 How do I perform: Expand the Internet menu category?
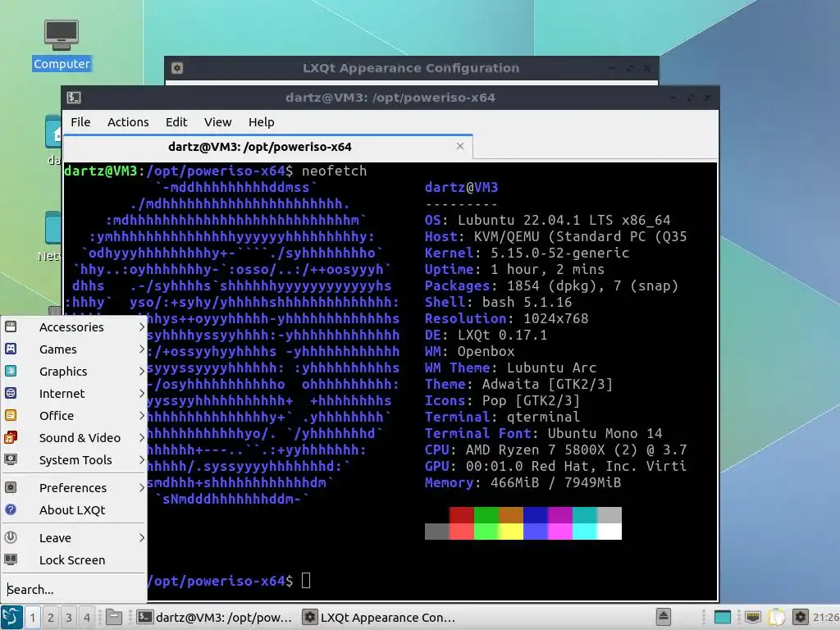point(74,394)
